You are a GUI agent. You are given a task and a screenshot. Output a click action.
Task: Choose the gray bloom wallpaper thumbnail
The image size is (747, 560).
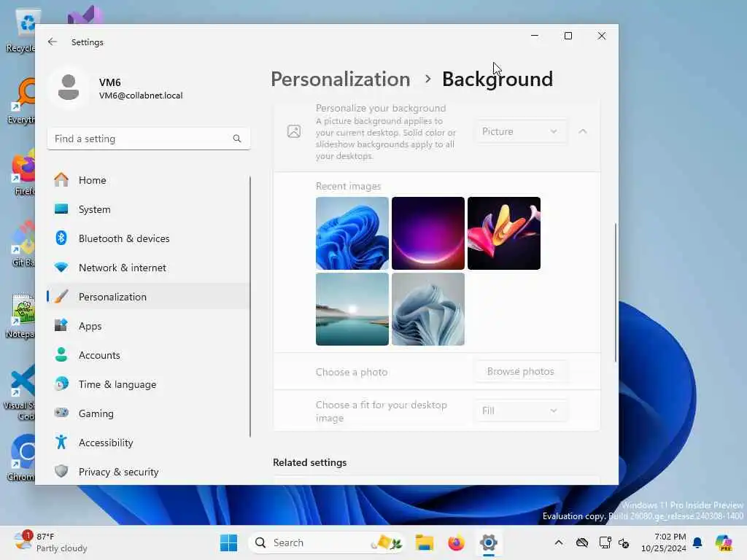coord(427,309)
